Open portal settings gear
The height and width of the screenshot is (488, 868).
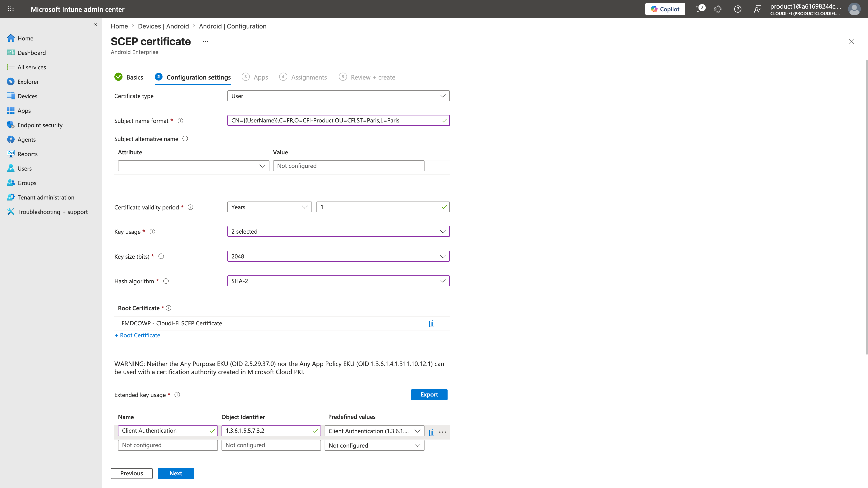point(718,9)
